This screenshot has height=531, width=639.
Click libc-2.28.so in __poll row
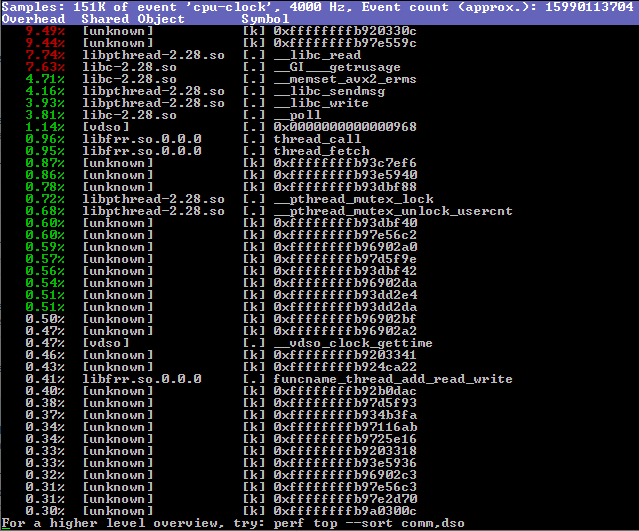pyautogui.click(x=129, y=115)
